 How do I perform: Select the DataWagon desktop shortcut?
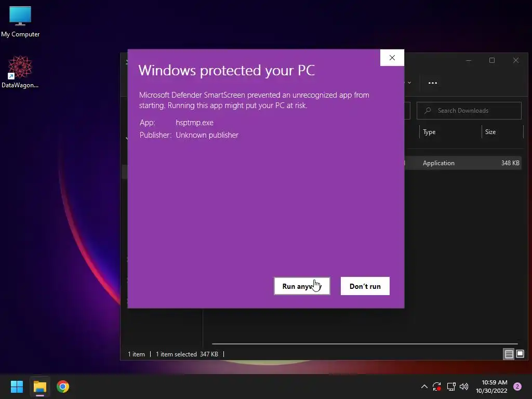coord(20,72)
